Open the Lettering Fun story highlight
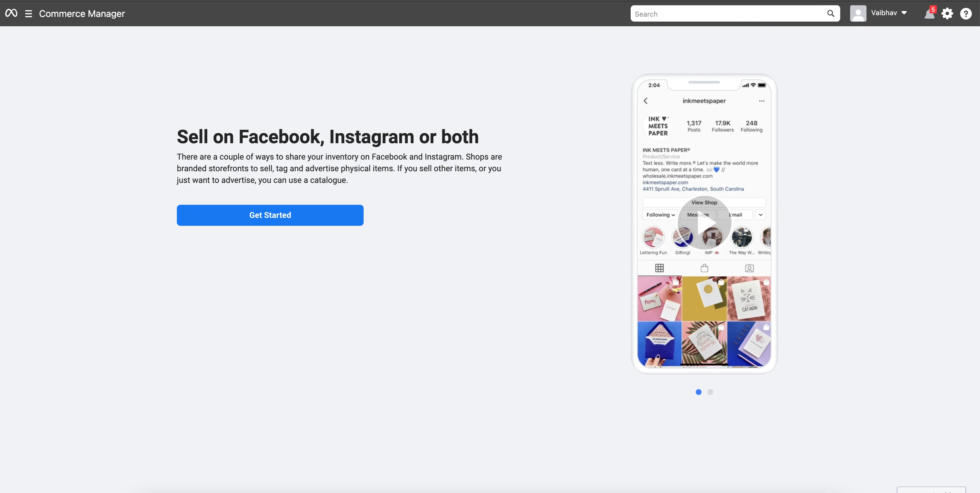The height and width of the screenshot is (493, 980). click(x=653, y=241)
